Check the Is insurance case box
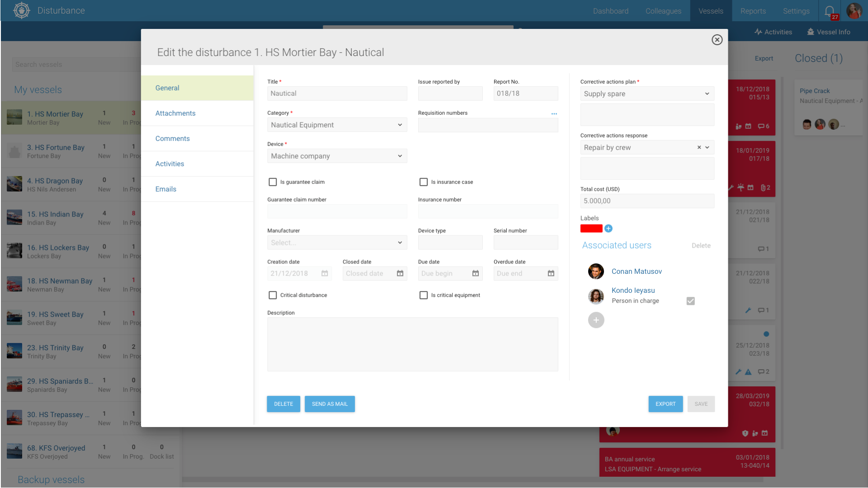 coord(424,182)
